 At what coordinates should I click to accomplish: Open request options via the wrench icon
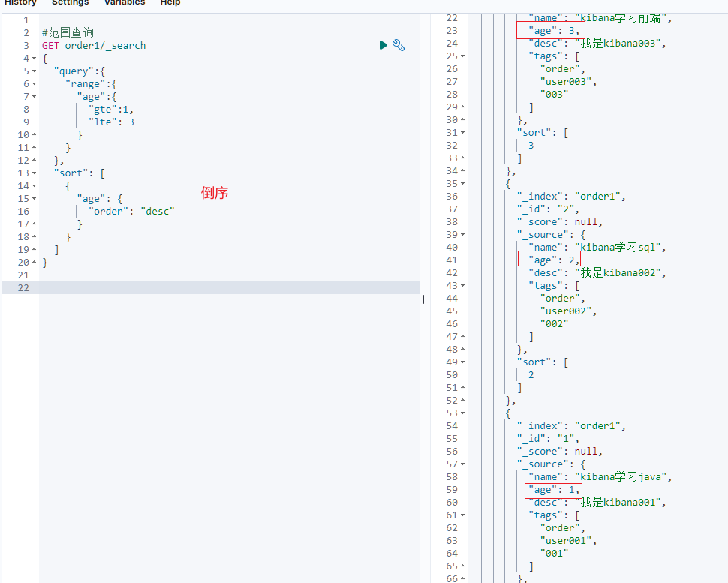coord(399,45)
